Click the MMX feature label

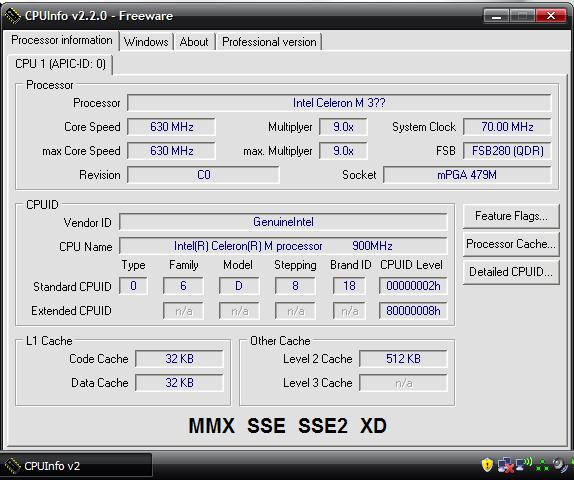pyautogui.click(x=212, y=426)
